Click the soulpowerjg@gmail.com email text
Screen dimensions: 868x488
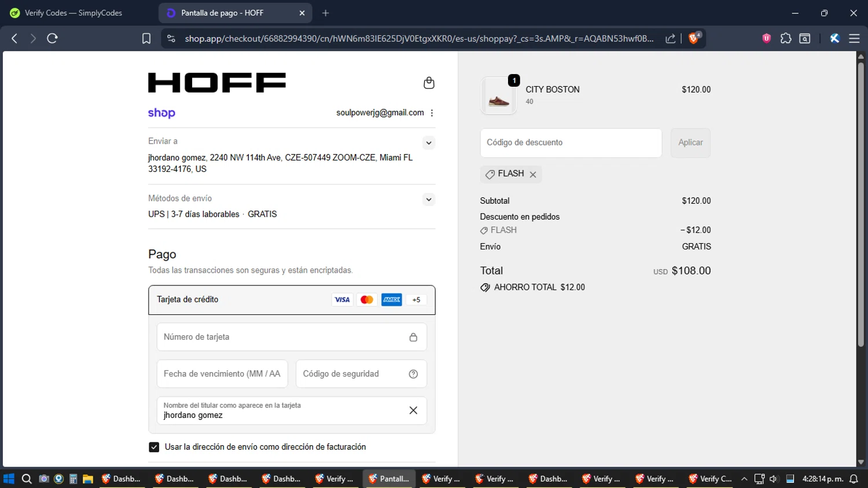click(380, 113)
